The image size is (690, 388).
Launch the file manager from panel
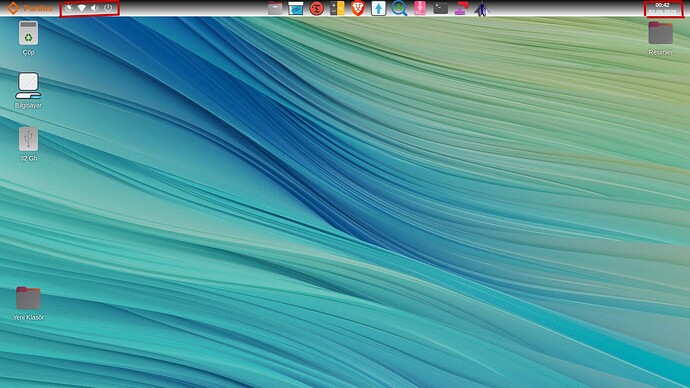click(275, 8)
